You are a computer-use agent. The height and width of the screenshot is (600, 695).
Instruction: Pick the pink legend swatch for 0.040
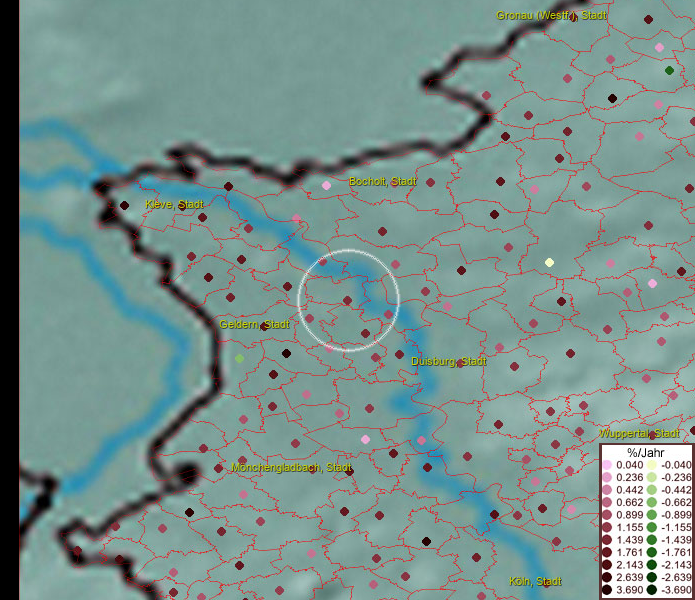pos(607,465)
